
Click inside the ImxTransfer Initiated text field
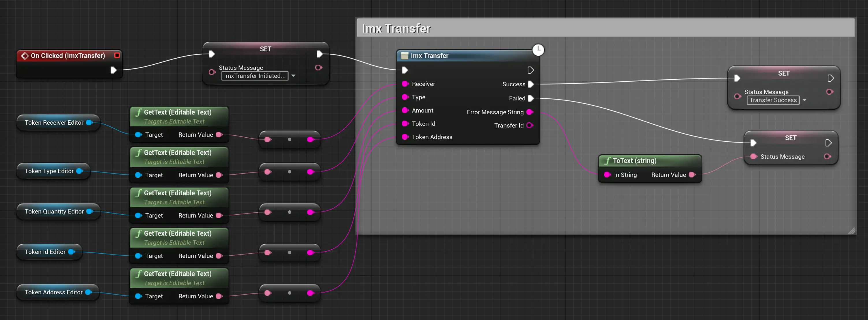(254, 76)
